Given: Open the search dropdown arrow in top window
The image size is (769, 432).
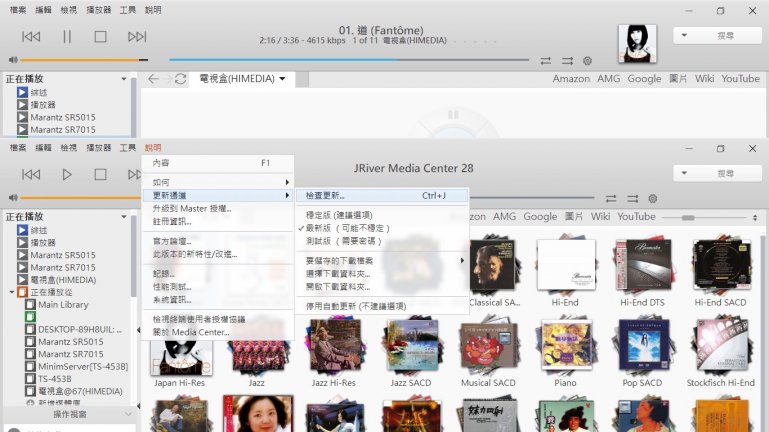Looking at the screenshot, I should (x=684, y=36).
